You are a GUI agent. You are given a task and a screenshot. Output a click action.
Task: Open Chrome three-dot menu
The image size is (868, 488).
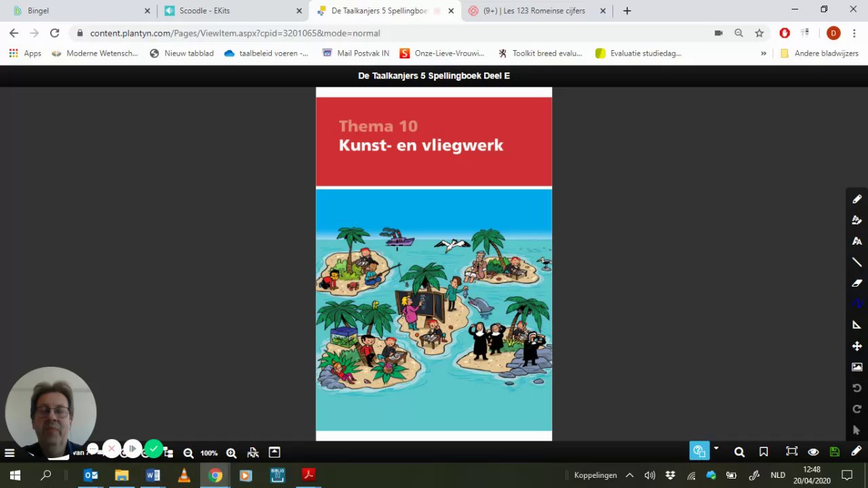click(x=854, y=33)
